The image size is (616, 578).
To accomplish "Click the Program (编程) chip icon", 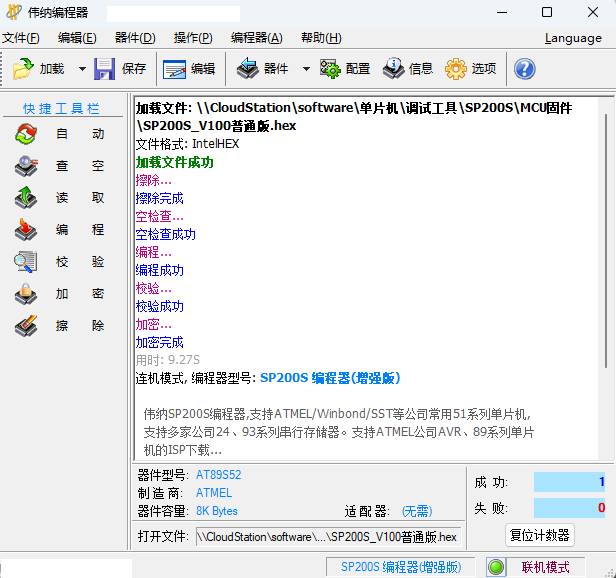I will click(26, 229).
